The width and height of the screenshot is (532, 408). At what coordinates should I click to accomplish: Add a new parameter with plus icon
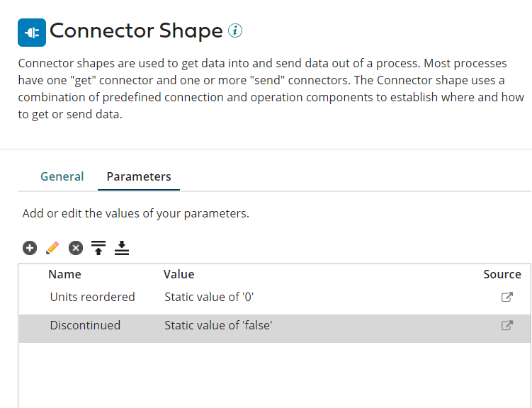(29, 248)
